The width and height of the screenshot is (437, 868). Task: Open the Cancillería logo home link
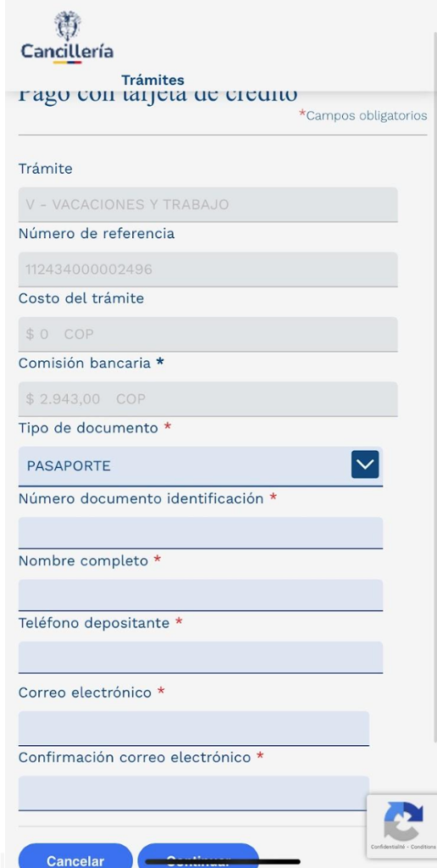tap(67, 37)
